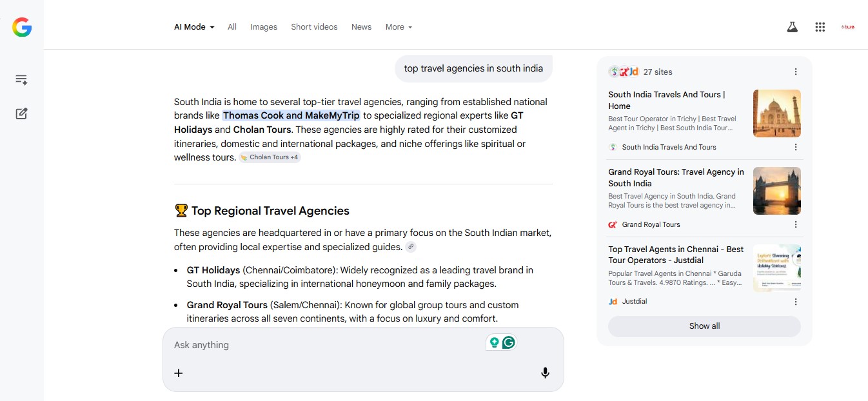Open AI Mode history list icon
Viewport: 868px width, 401px height.
[21, 80]
